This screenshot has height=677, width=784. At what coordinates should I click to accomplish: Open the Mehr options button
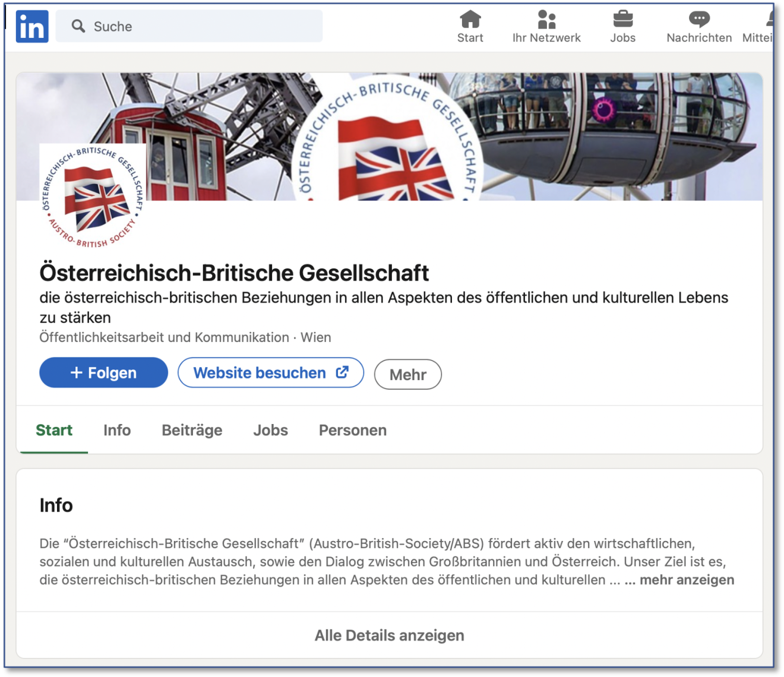(408, 375)
